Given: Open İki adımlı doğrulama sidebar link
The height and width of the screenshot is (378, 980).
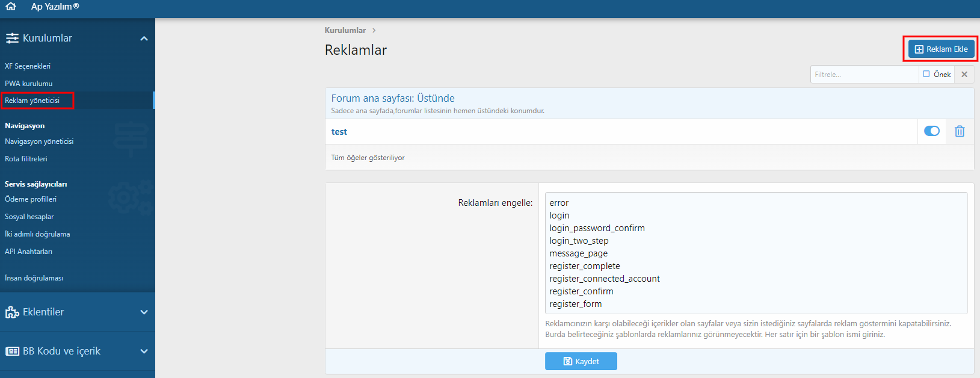Looking at the screenshot, I should (37, 234).
